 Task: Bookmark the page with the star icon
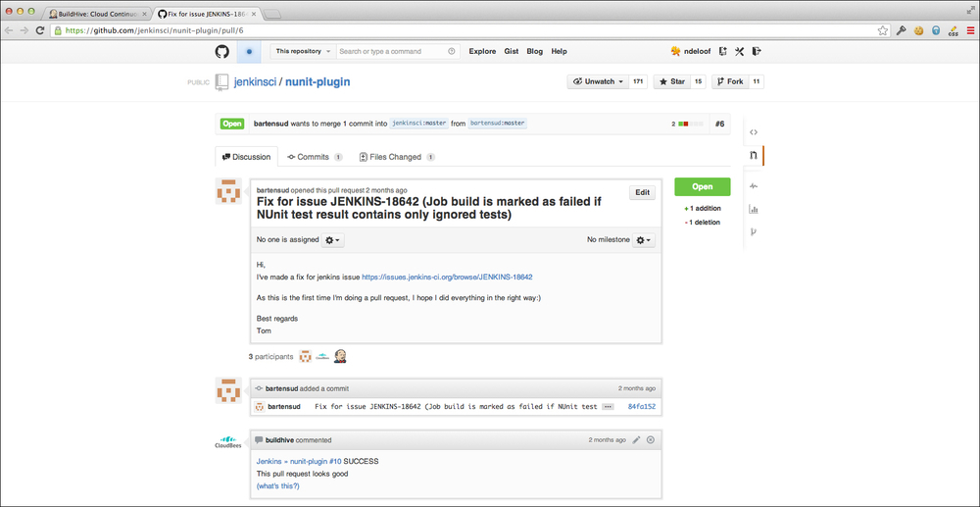click(883, 30)
